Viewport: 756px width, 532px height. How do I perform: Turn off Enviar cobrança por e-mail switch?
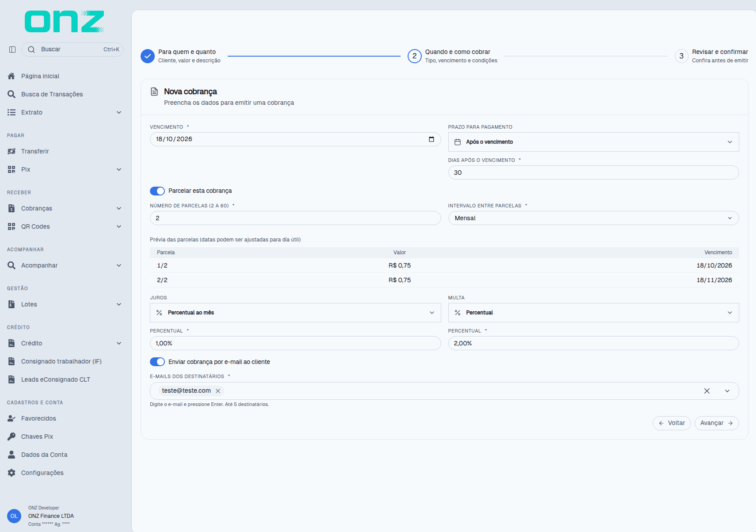pyautogui.click(x=157, y=362)
